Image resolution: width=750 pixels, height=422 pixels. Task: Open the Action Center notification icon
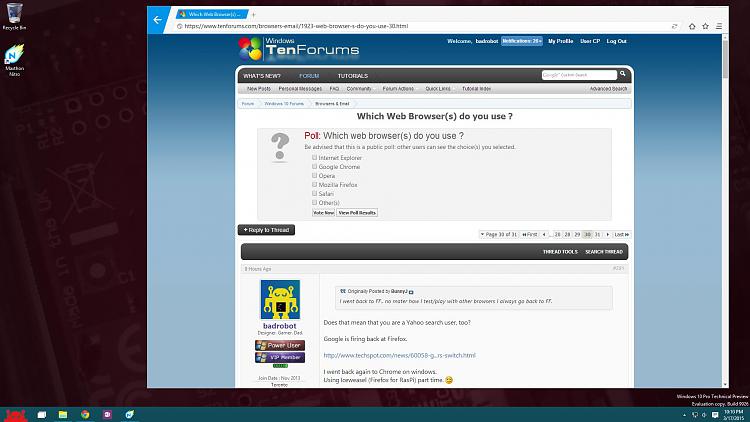coord(715,415)
